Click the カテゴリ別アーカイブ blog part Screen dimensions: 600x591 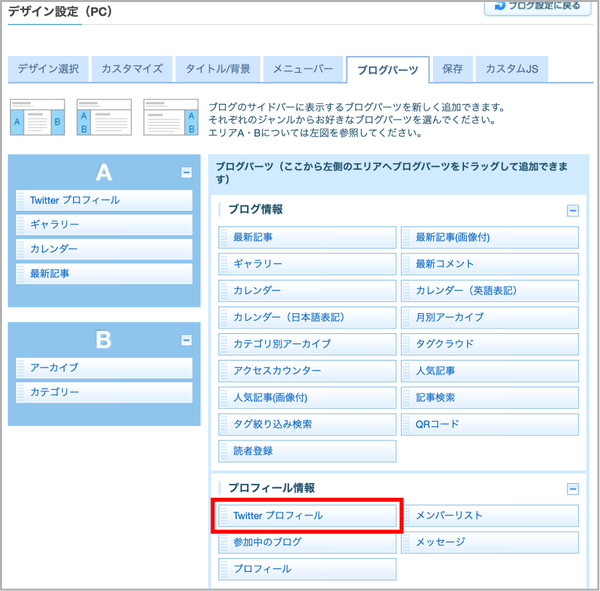(x=307, y=344)
